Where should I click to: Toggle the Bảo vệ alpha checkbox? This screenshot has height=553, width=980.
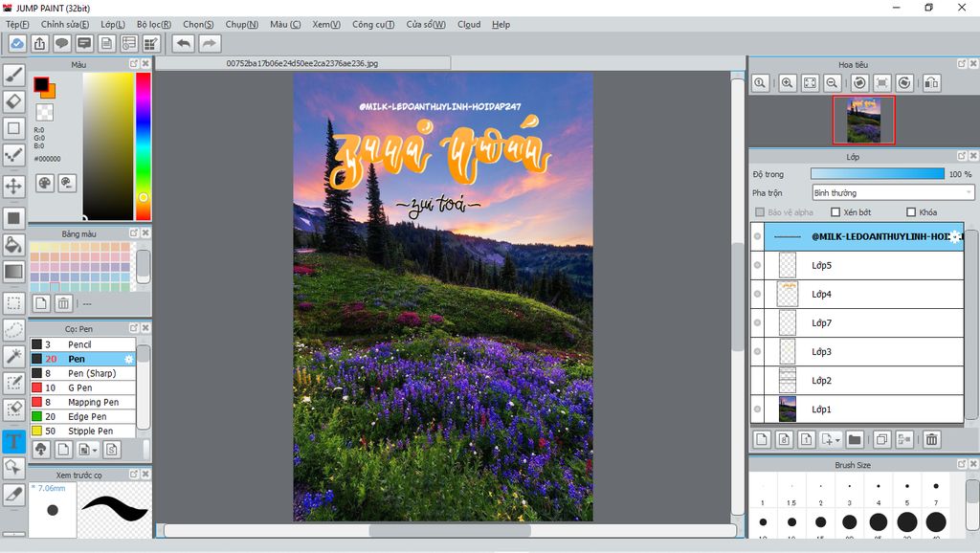[760, 212]
